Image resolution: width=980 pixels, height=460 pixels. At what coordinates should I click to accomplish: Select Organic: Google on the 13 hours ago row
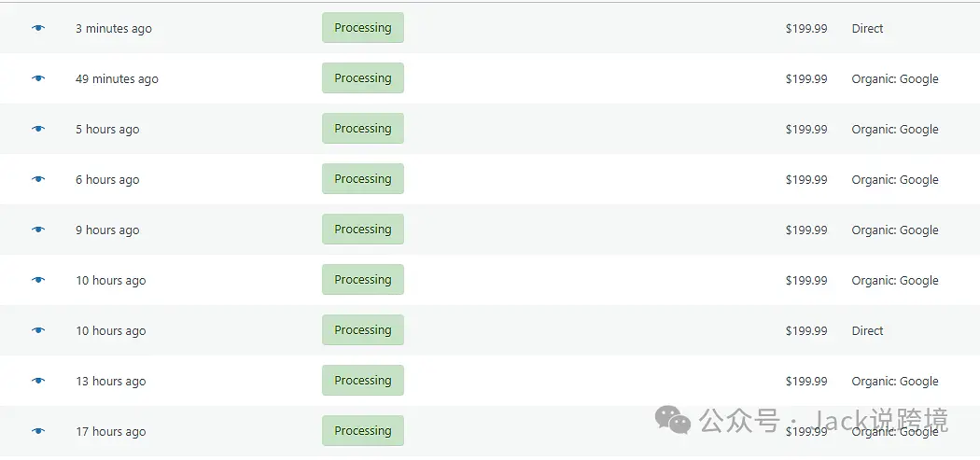coord(895,382)
